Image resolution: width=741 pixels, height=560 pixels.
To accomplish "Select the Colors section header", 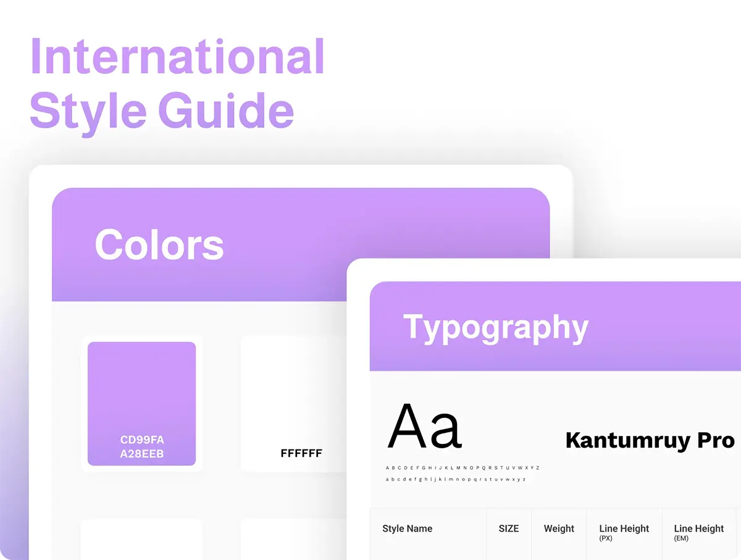I will tap(159, 244).
